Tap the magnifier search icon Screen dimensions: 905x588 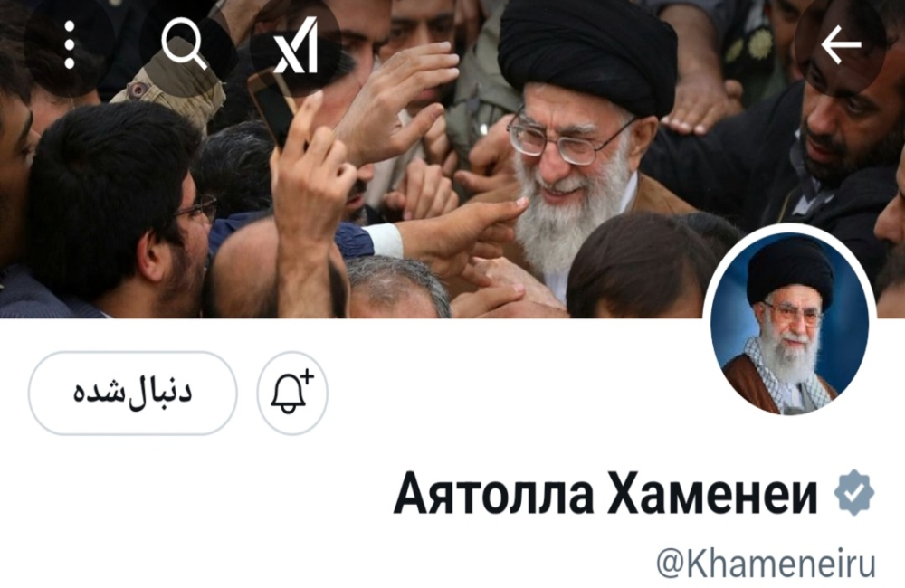184,45
